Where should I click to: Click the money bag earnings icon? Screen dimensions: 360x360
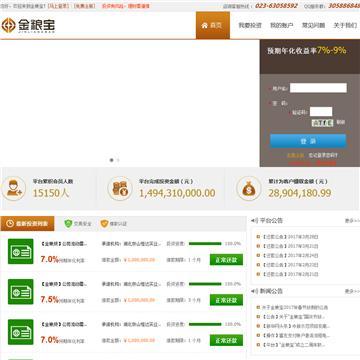[249, 188]
